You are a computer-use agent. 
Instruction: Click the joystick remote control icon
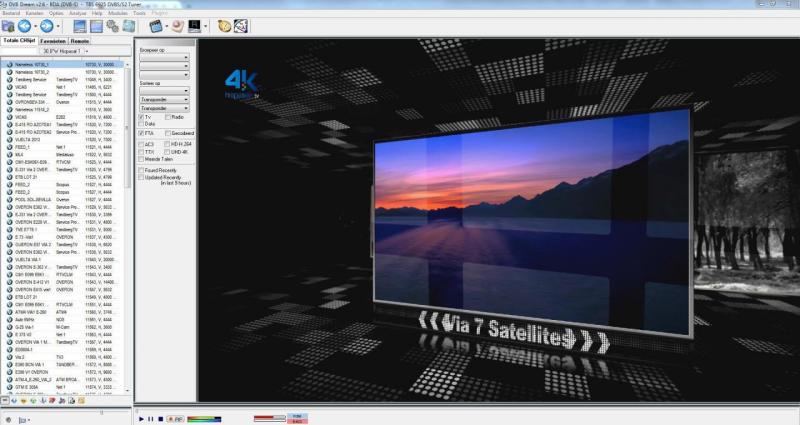177,25
